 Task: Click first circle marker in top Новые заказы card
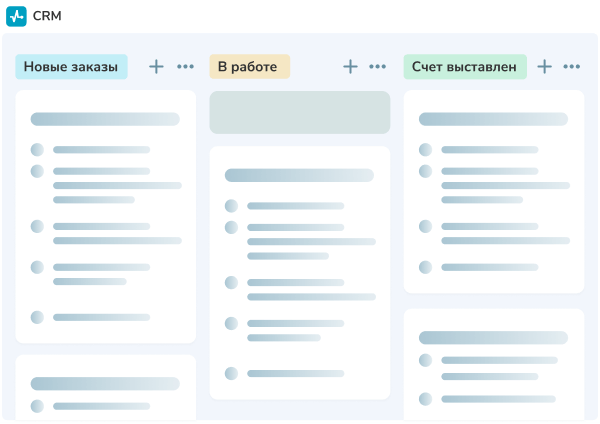pos(37,150)
